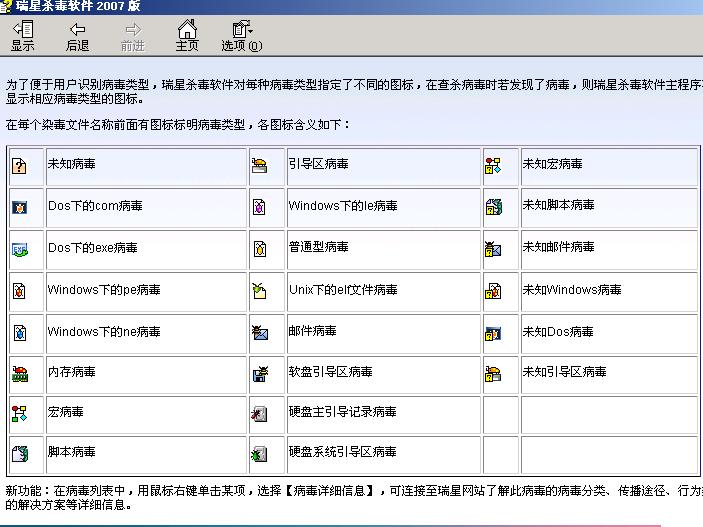Select the text 引导区病毒 in top row

(319, 164)
